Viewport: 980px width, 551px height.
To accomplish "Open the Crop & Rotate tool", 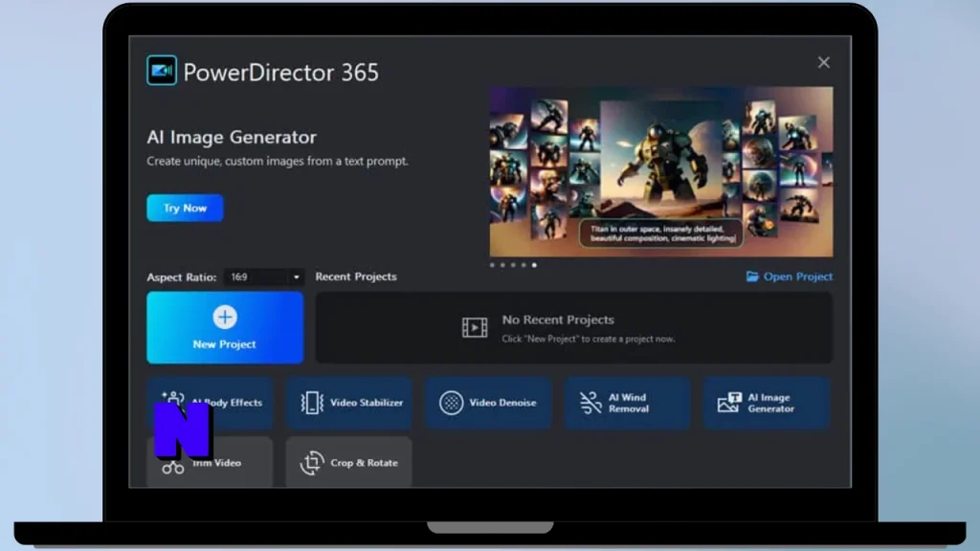I will tap(349, 462).
